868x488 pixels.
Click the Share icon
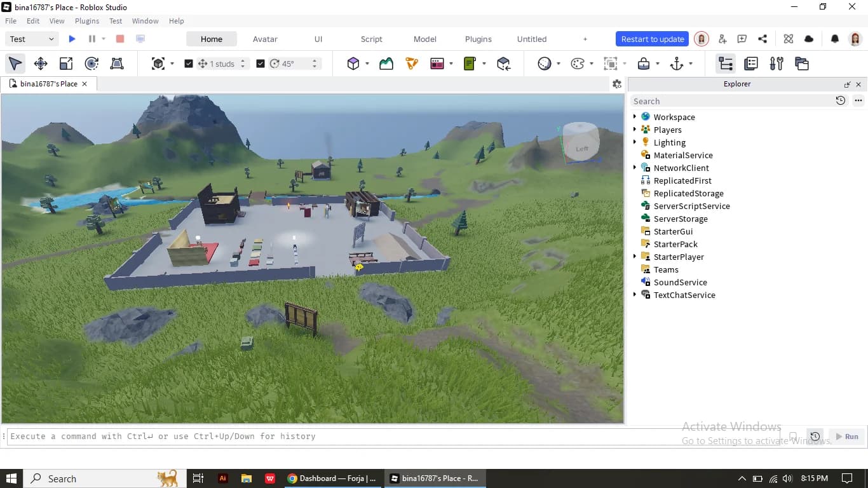(763, 39)
